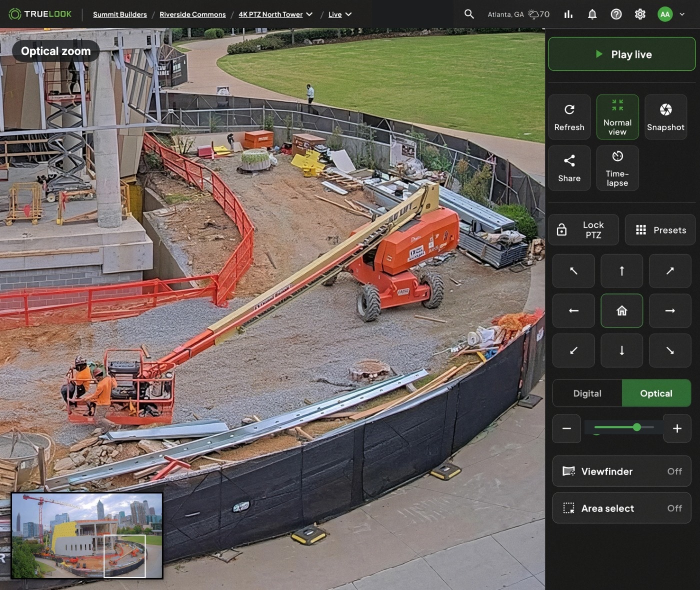Pan camera diagonally down-left
700x590 pixels.
click(573, 350)
